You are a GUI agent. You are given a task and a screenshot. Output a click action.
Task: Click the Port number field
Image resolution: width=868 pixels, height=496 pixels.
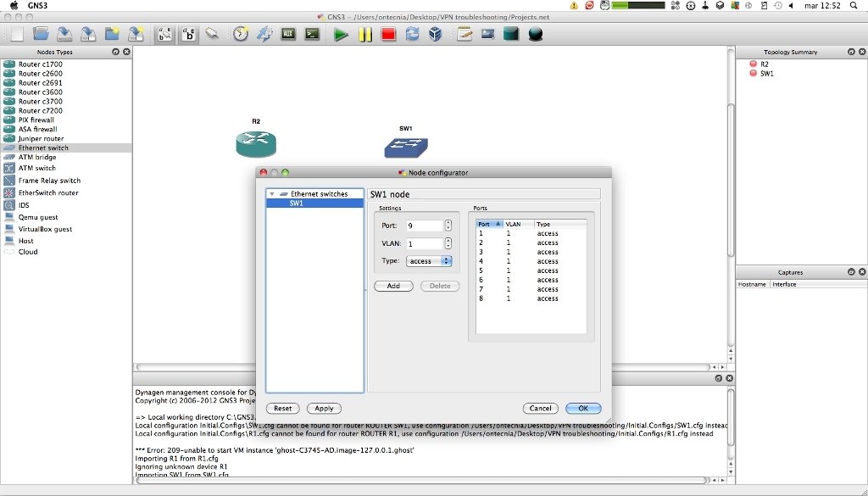[x=425, y=226]
